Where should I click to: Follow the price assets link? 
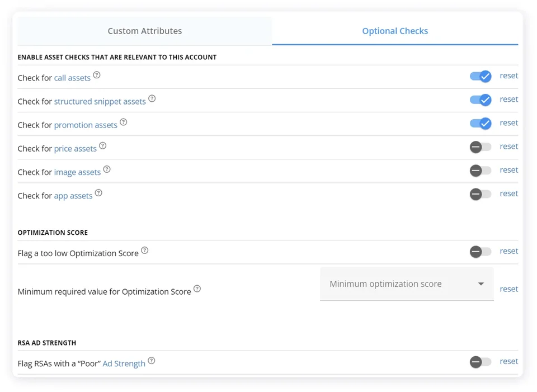pos(76,149)
